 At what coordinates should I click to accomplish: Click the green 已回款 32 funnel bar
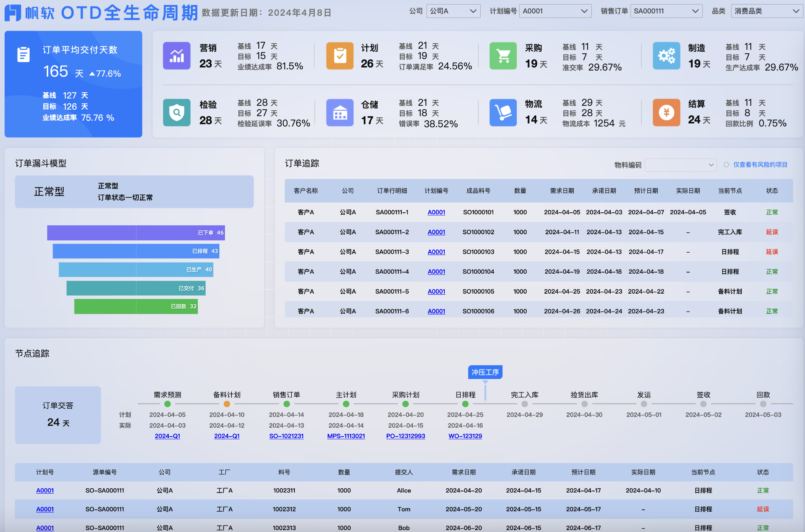point(136,306)
